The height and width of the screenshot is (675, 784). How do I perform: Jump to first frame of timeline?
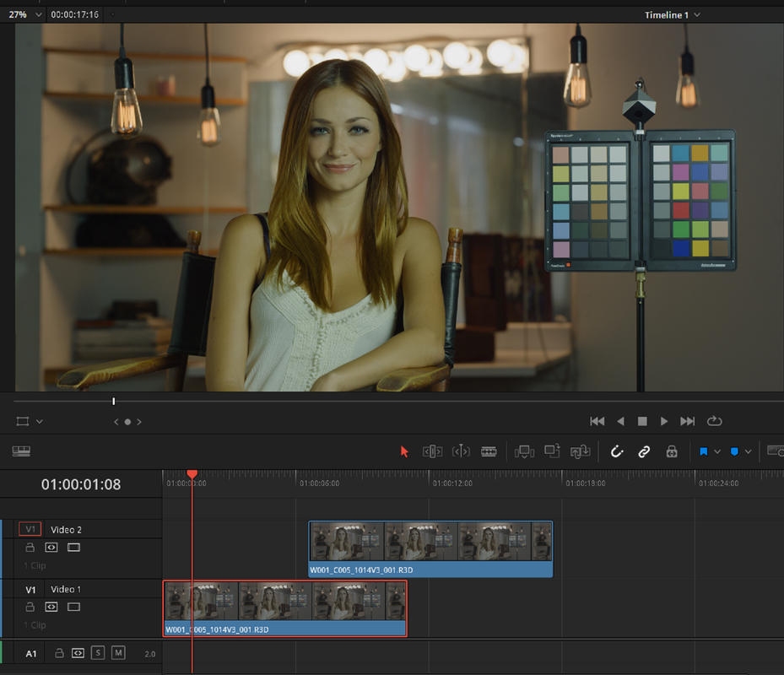(x=597, y=422)
